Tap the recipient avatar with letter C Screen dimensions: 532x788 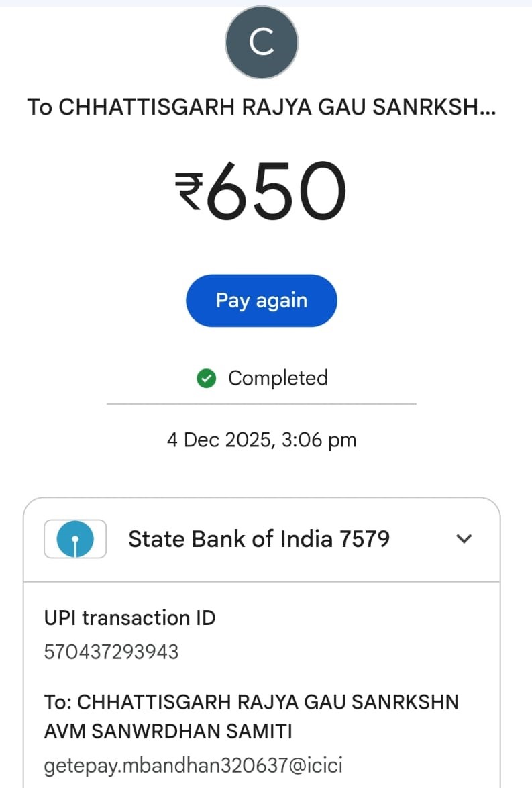coord(262,43)
